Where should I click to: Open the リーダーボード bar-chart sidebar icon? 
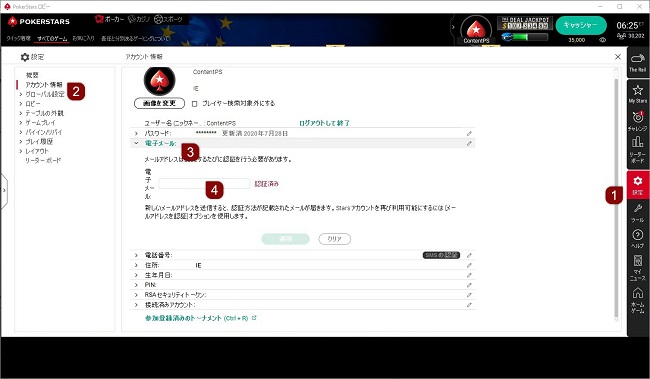[x=638, y=150]
